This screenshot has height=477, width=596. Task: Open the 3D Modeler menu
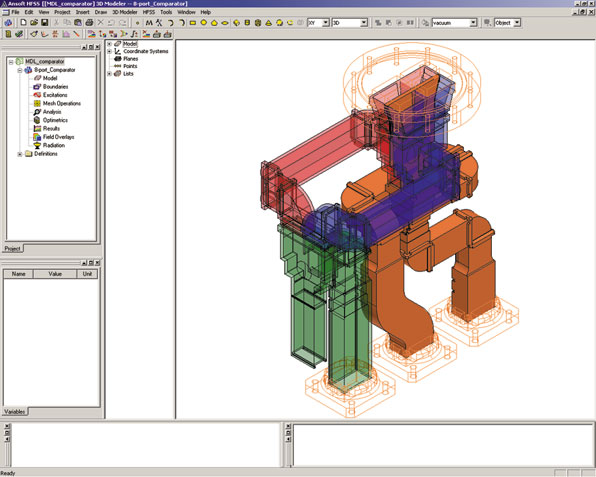pos(125,12)
